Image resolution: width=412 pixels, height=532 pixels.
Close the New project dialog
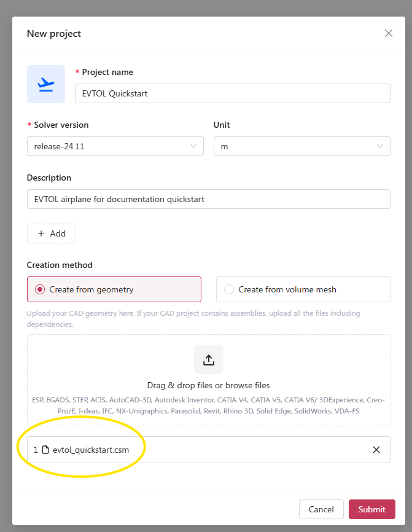[389, 33]
